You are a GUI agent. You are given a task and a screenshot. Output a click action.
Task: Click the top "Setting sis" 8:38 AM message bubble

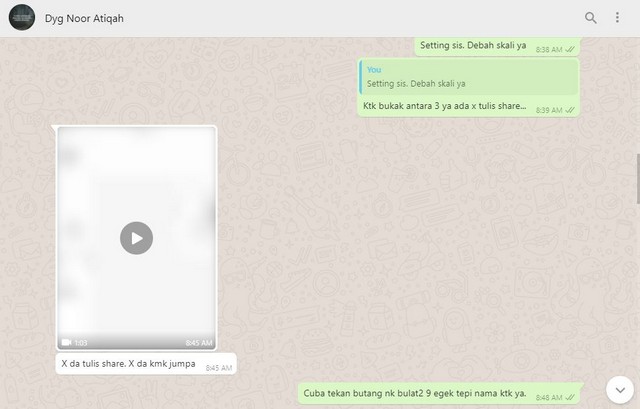(472, 46)
